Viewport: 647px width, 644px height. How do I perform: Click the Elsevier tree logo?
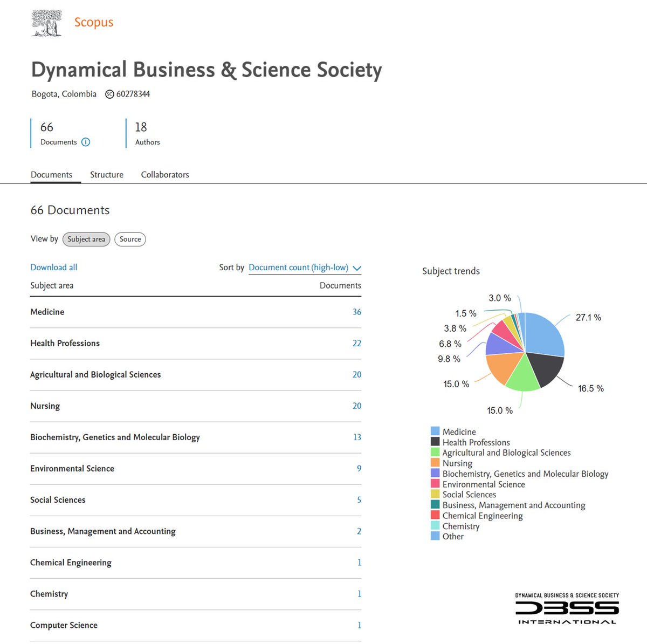pos(46,23)
